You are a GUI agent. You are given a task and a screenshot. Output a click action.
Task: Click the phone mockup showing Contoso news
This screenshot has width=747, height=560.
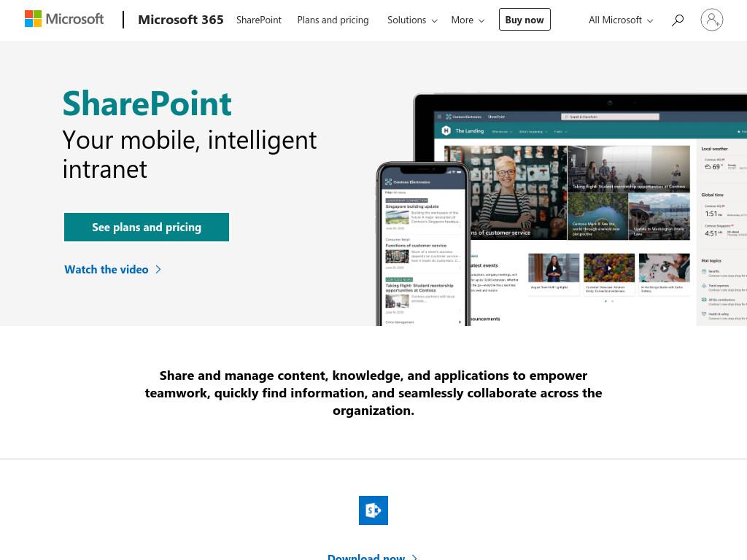click(x=423, y=244)
